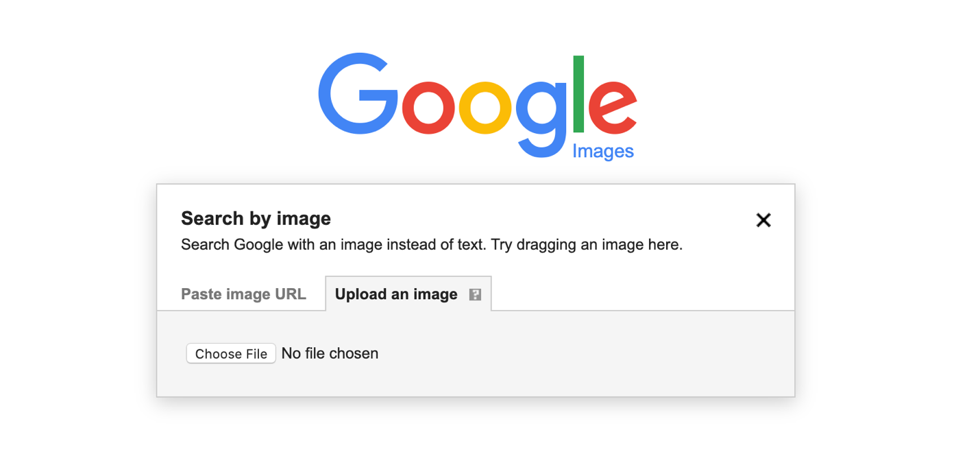This screenshot has height=452, width=980.
Task: Switch to the Paste image URL tab
Action: (243, 294)
